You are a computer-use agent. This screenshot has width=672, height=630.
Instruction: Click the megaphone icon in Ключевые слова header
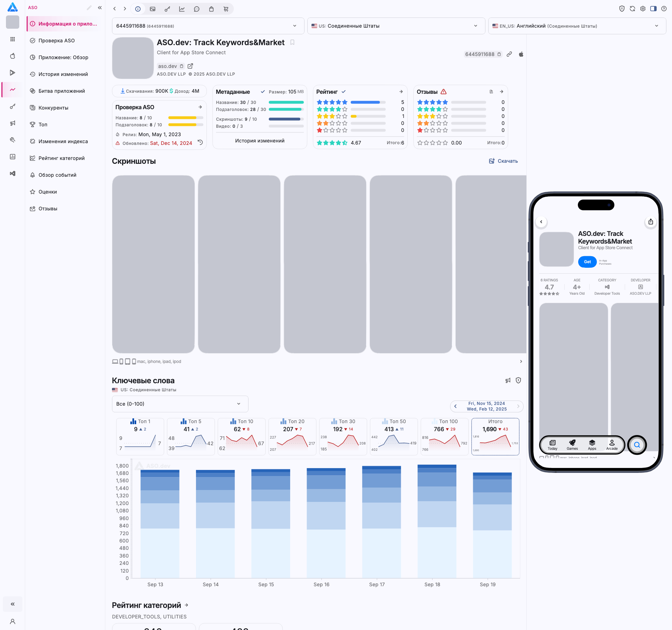(508, 380)
